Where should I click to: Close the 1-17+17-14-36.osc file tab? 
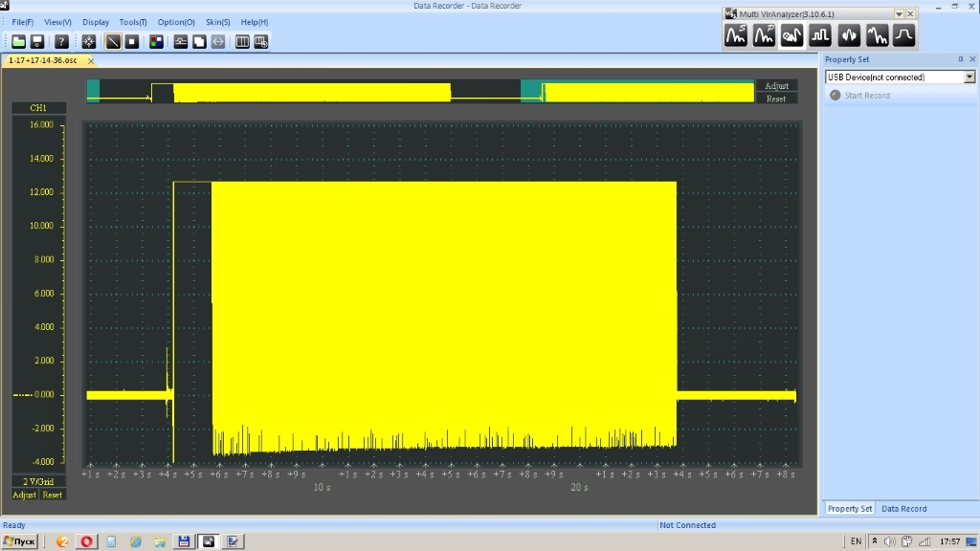tap(92, 60)
